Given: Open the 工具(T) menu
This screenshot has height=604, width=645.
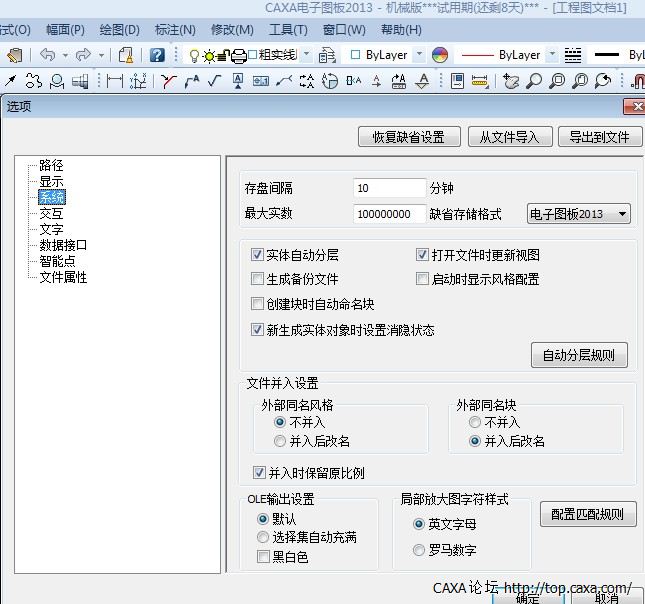Looking at the screenshot, I should pos(288,30).
